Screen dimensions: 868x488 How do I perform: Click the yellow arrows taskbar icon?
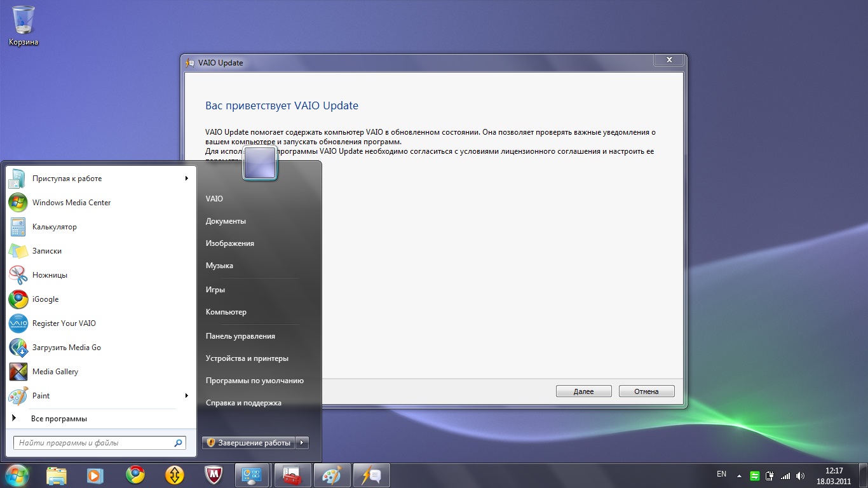click(175, 475)
